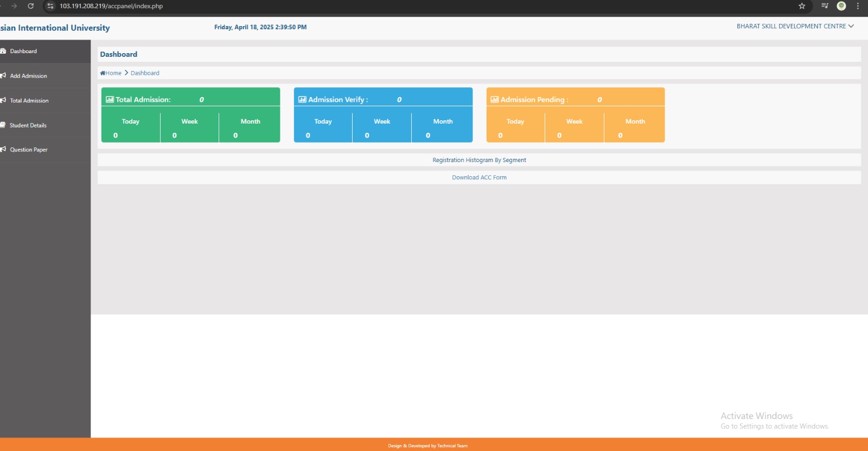Viewport: 868px width, 451px height.
Task: Click the Total Admission megaphone icon
Action: point(3,100)
